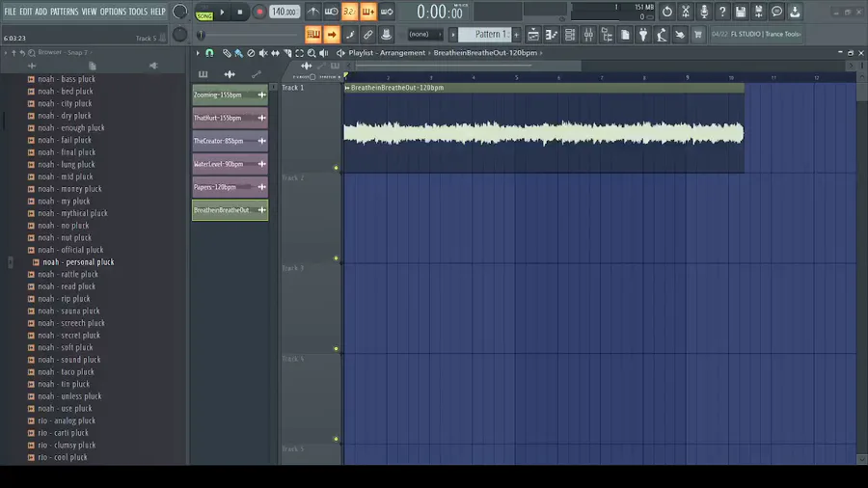The image size is (868, 488).
Task: Toggle the metronome icon
Action: point(312,12)
